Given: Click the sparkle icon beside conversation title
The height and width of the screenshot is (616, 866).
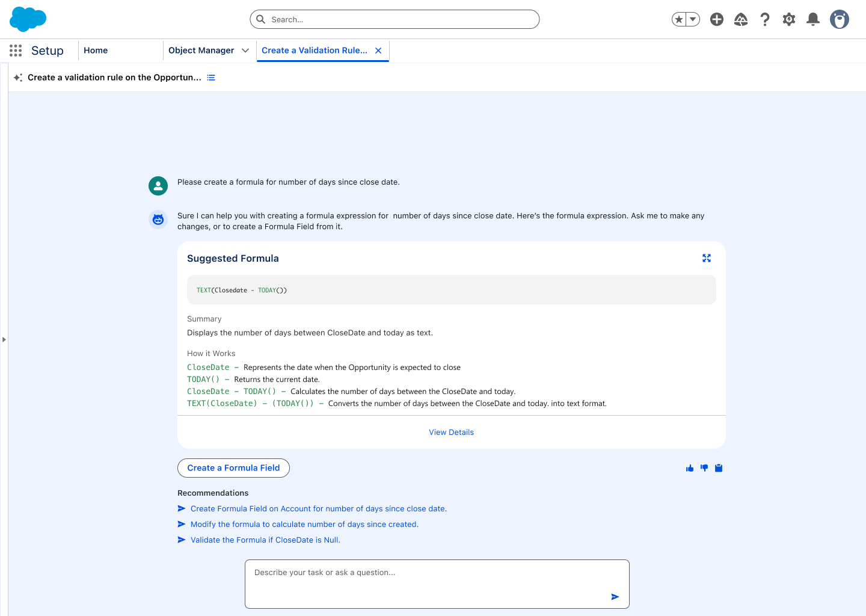Looking at the screenshot, I should (18, 78).
